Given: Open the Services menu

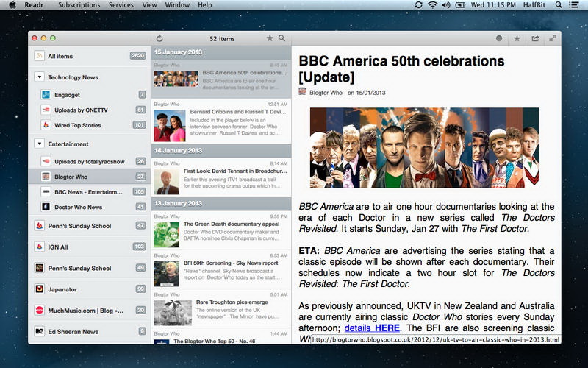Looking at the screenshot, I should point(121,5).
